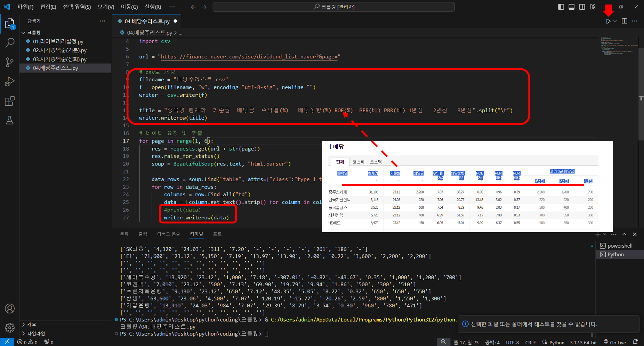Open the Explorer panel more actions ellipsis

click(102, 21)
